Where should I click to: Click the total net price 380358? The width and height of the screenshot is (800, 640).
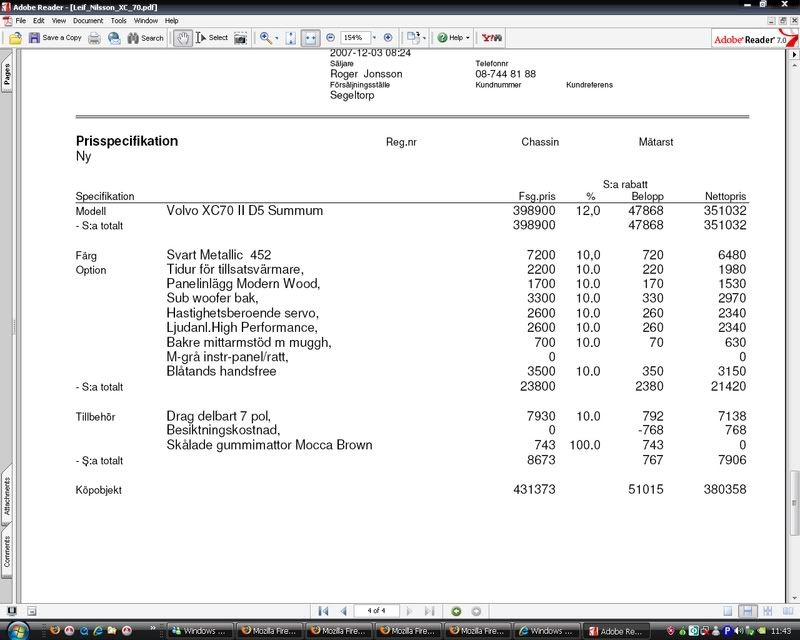point(725,489)
